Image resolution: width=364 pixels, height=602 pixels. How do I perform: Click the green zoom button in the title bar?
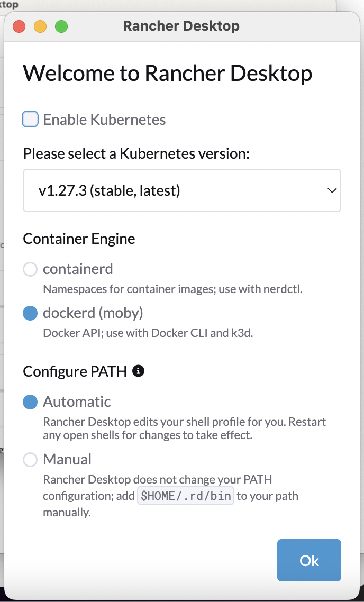pos(61,26)
